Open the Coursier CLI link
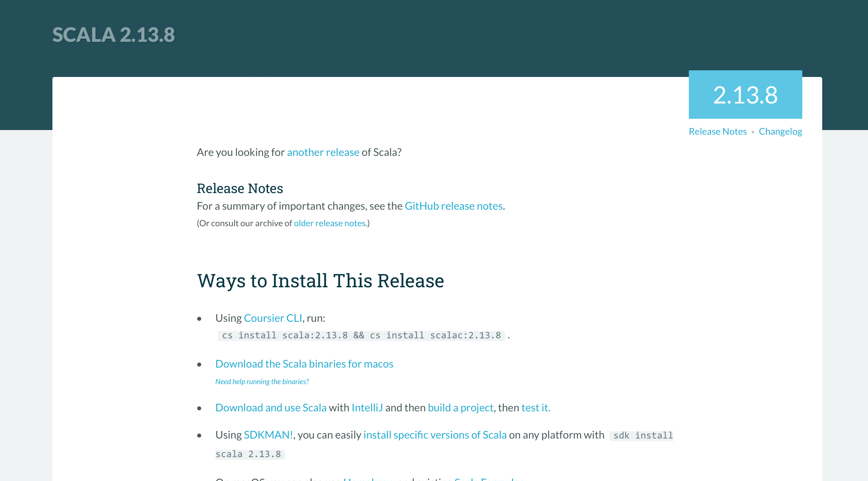868x481 pixels. [x=273, y=318]
